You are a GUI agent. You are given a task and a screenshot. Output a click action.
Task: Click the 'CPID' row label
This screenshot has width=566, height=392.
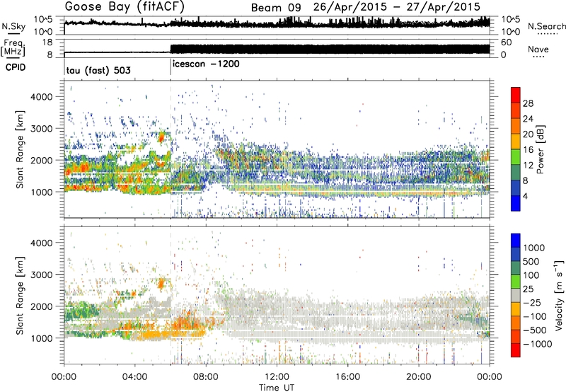coord(16,67)
